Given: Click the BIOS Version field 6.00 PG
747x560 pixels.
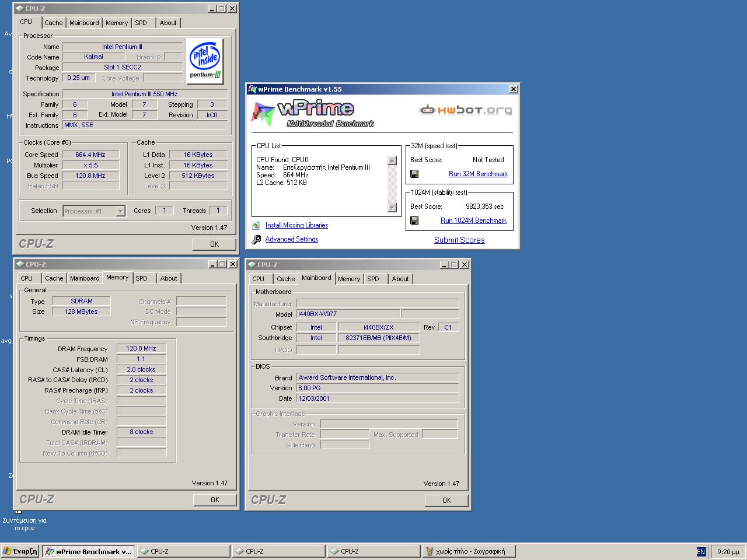Looking at the screenshot, I should click(x=378, y=388).
